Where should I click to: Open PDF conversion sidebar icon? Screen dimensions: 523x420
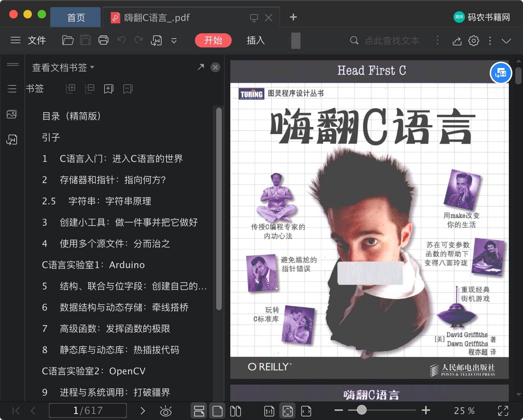point(12,140)
